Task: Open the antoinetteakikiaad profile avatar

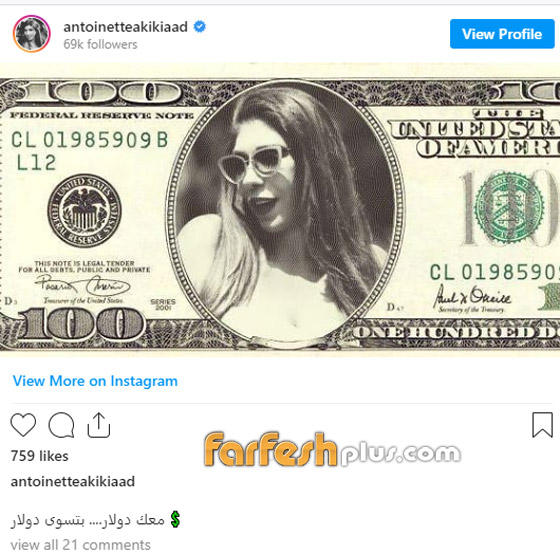Action: pyautogui.click(x=32, y=34)
